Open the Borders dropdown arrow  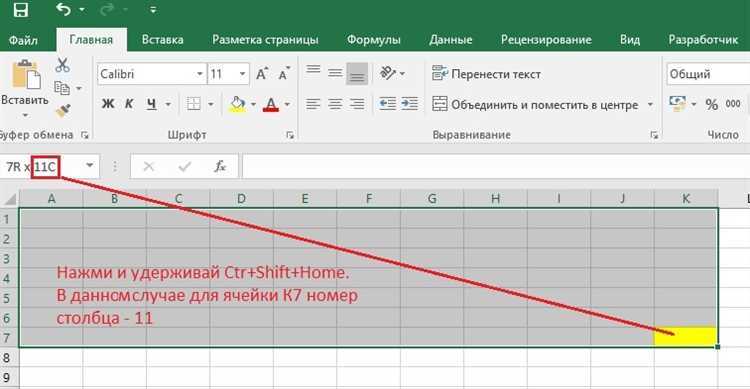pyautogui.click(x=211, y=104)
